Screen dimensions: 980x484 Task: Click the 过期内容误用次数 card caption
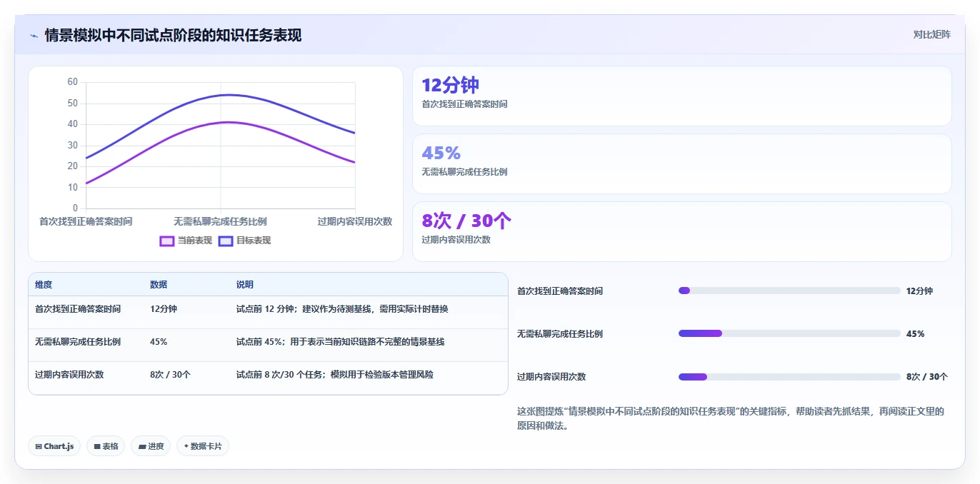(x=456, y=240)
